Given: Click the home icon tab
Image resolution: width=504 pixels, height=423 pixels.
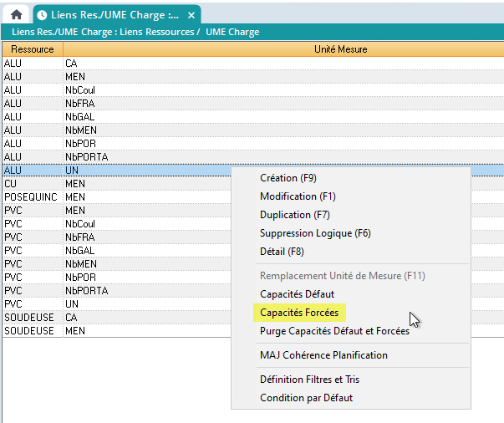Looking at the screenshot, I should (16, 14).
